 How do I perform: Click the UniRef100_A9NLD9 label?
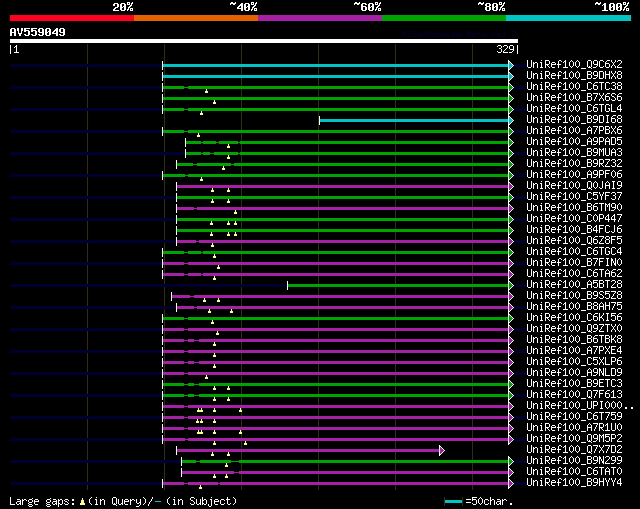point(574,373)
